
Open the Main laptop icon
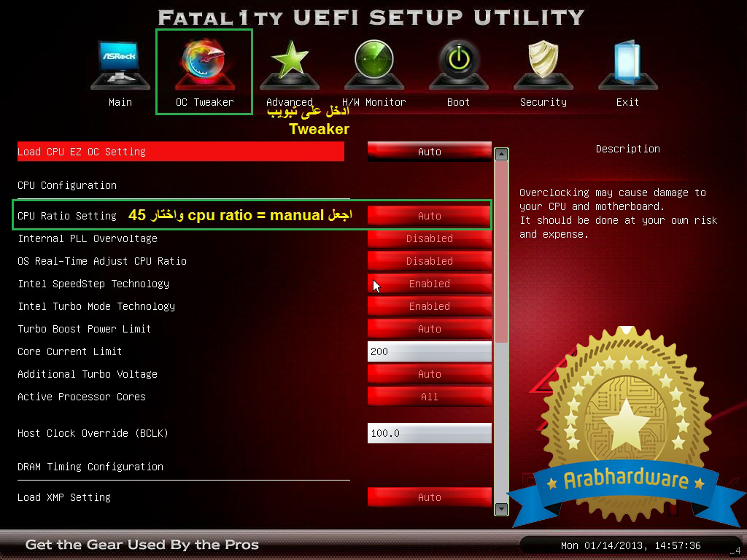pyautogui.click(x=120, y=65)
